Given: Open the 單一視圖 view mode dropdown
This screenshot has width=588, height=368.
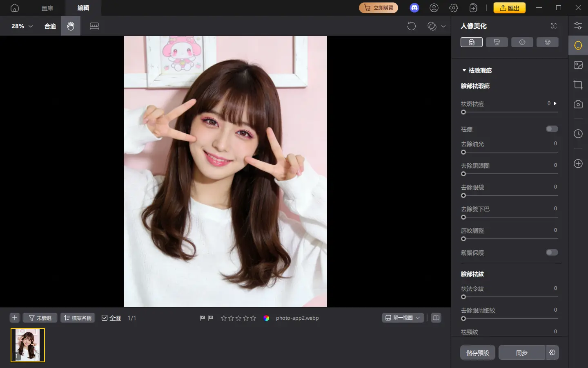Looking at the screenshot, I should [x=403, y=318].
